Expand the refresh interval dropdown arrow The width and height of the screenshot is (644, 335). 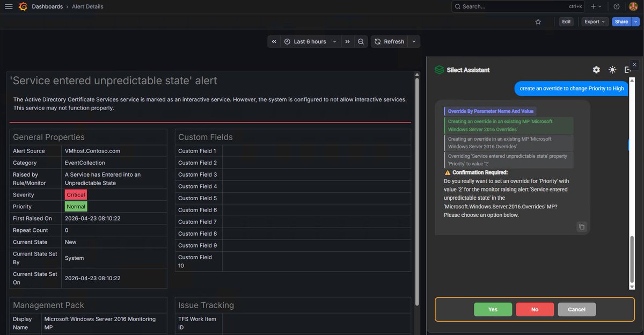(414, 41)
